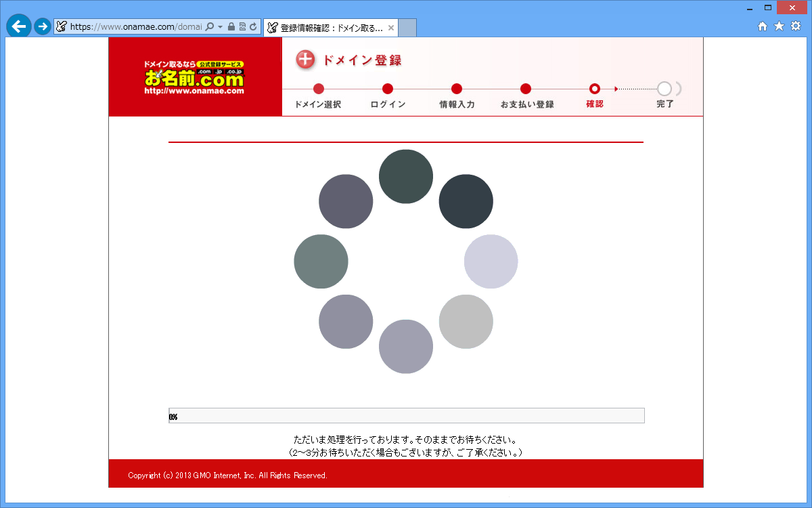812x508 pixels.
Task: Toggle the compatibility view icon
Action: point(242,27)
